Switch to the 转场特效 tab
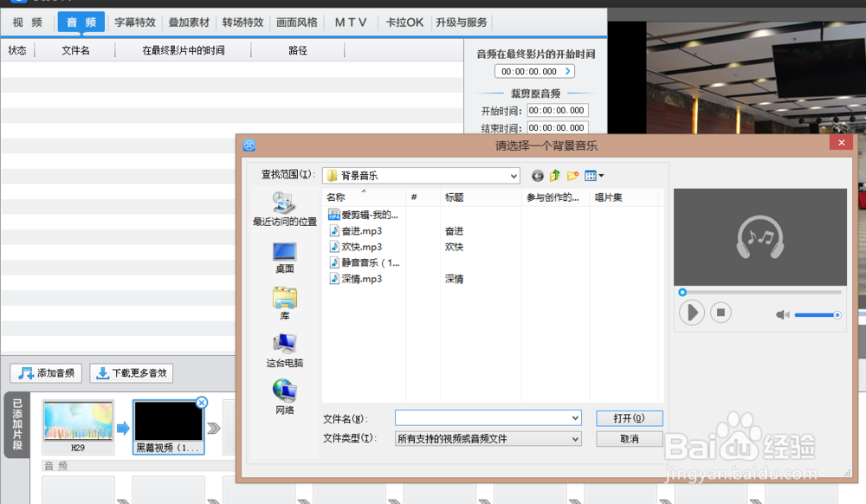The image size is (866, 504). tap(243, 23)
